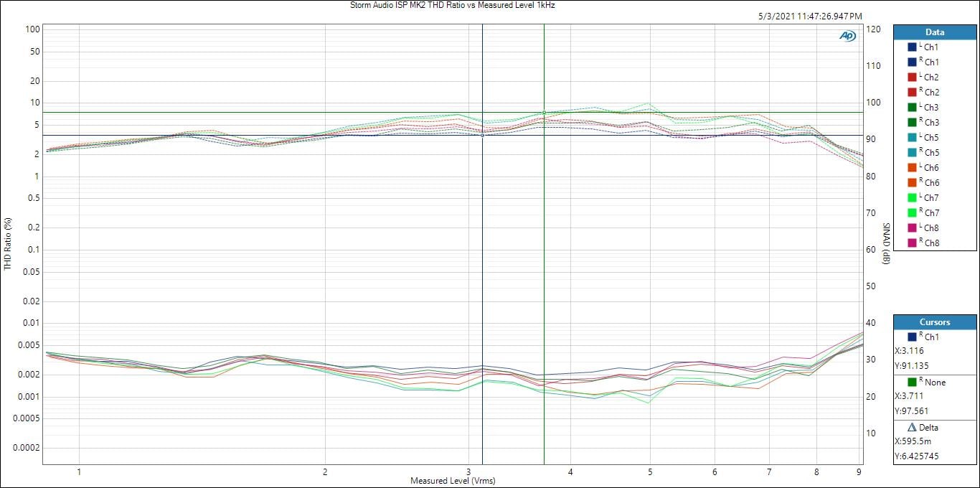Click the Delta triangle icon in Cursors
The image size is (980, 488).
click(x=913, y=428)
